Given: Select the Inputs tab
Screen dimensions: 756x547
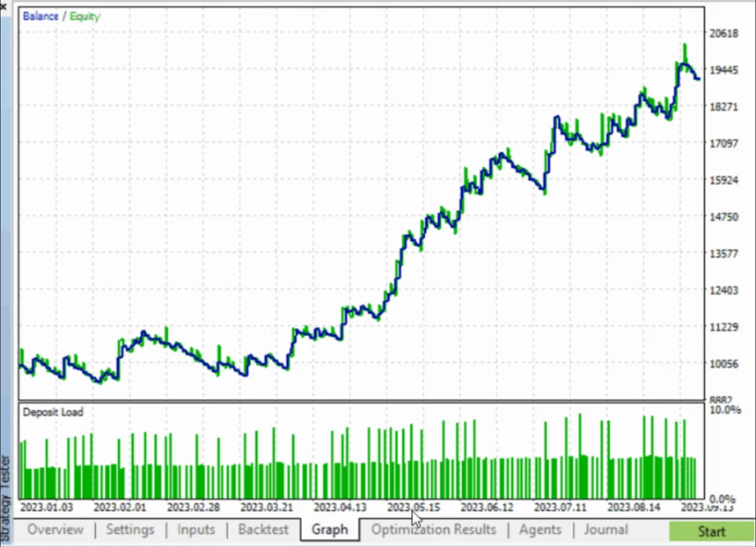Looking at the screenshot, I should (x=195, y=530).
